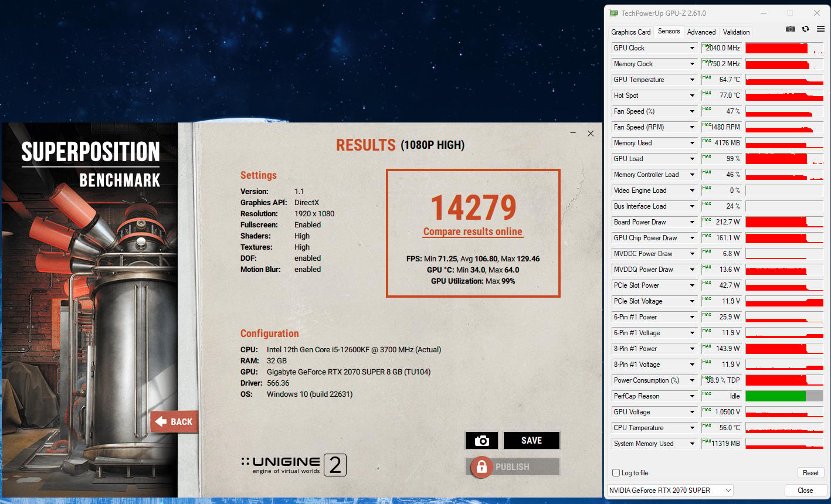This screenshot has width=831, height=504.
Task: Expand the System Memory Used sensor dropdown
Action: (692, 444)
